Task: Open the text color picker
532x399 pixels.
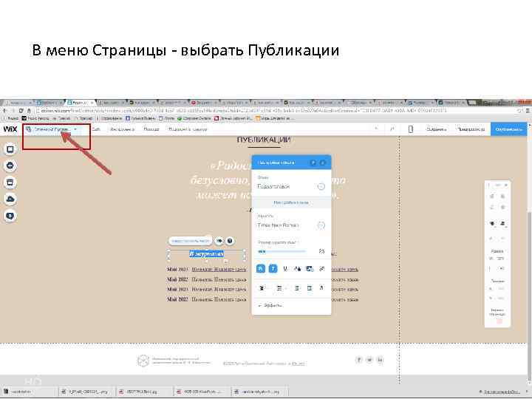Action: (297, 269)
